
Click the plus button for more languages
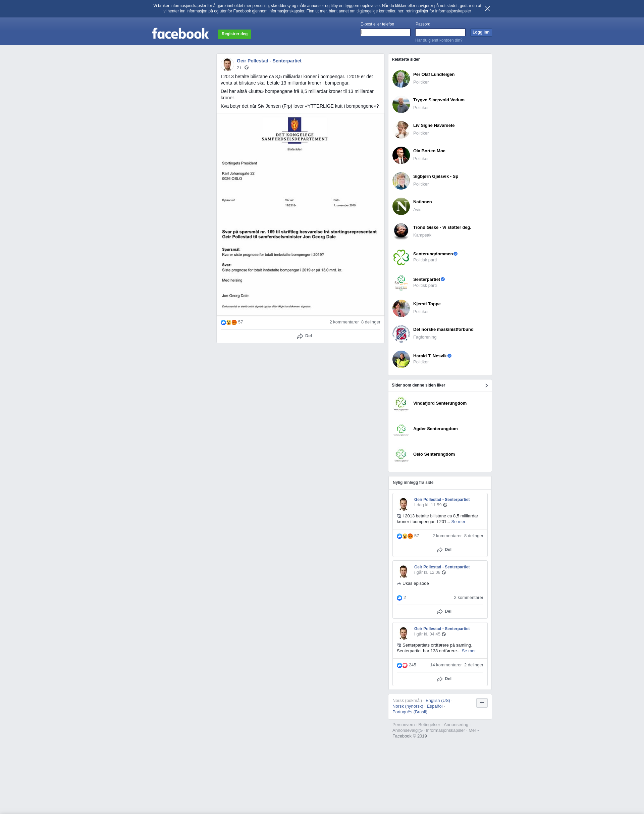click(x=482, y=703)
